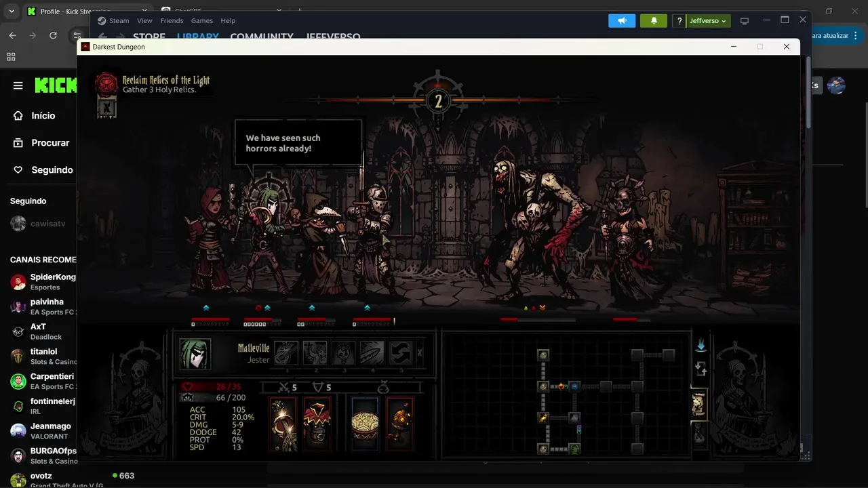Click the blue Steam announcements megaphone button
This screenshot has width=868, height=488.
[x=622, y=21]
